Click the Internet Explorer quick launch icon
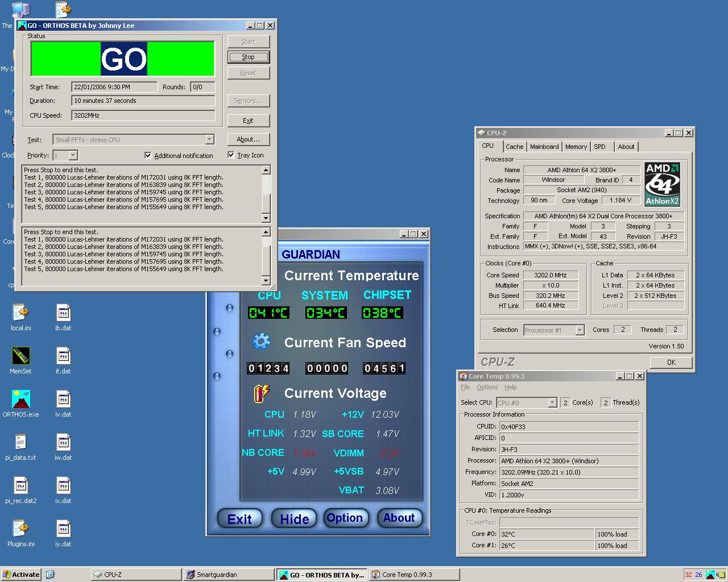Screen dimensions: 728x582 pyautogui.click(x=50, y=575)
